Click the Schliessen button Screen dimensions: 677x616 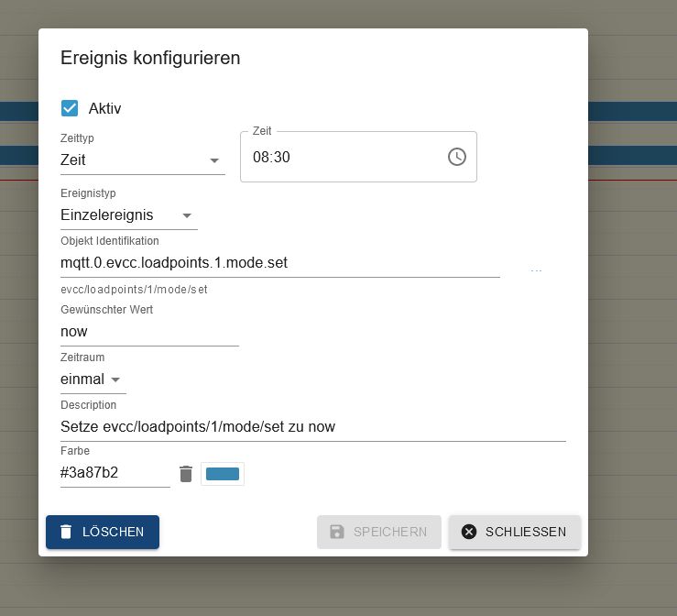[x=514, y=532]
